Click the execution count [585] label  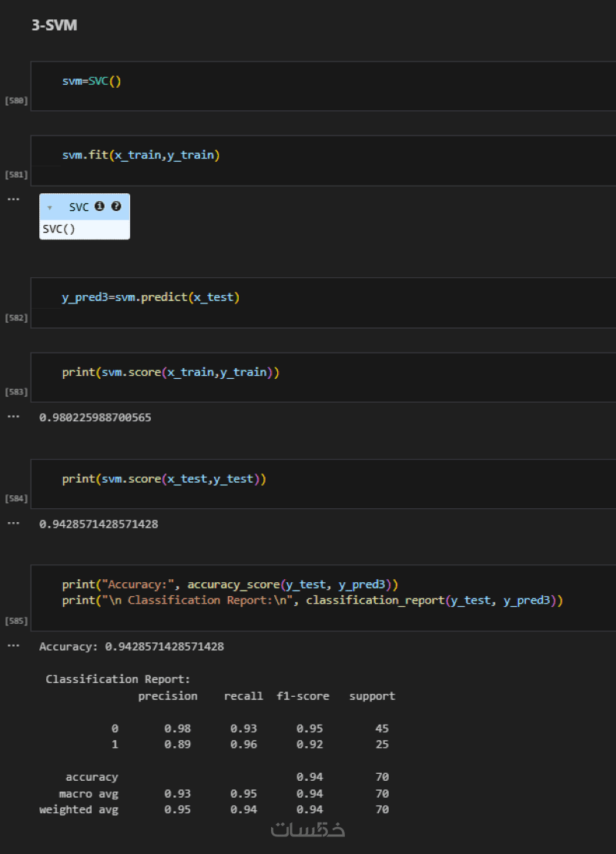click(x=16, y=621)
